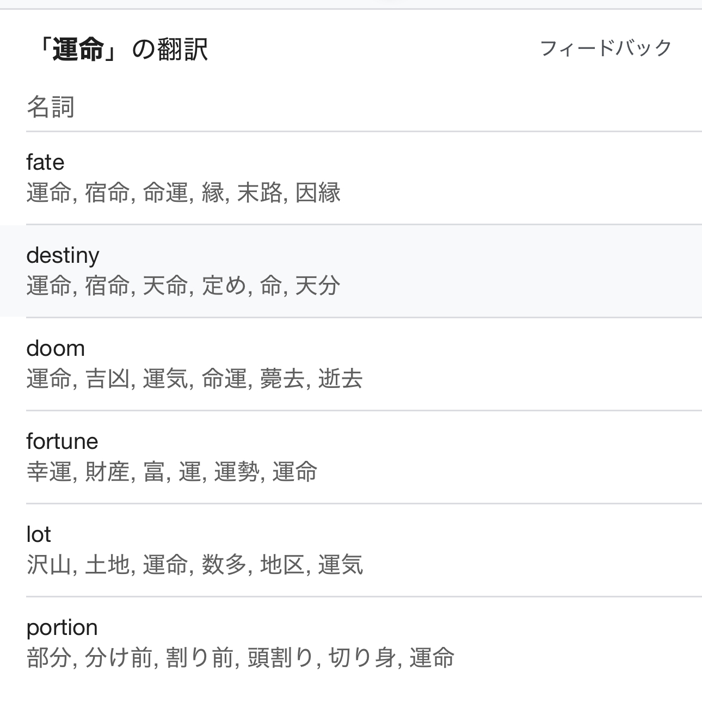Select the word 逝去 under doom
Screen dimensions: 702x728
click(x=340, y=379)
